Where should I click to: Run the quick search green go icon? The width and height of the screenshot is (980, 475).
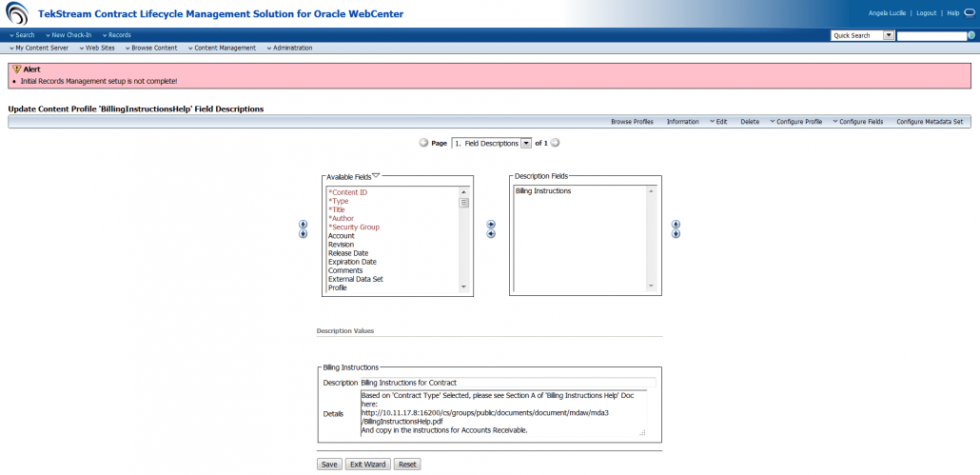pyautogui.click(x=971, y=35)
